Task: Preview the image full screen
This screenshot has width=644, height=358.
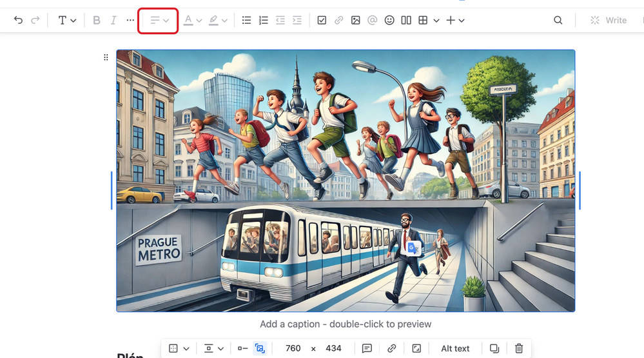Action: pyautogui.click(x=416, y=348)
